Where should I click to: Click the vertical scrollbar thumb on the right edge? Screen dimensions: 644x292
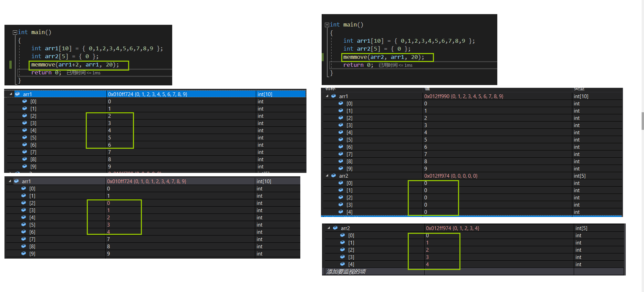pos(643,121)
